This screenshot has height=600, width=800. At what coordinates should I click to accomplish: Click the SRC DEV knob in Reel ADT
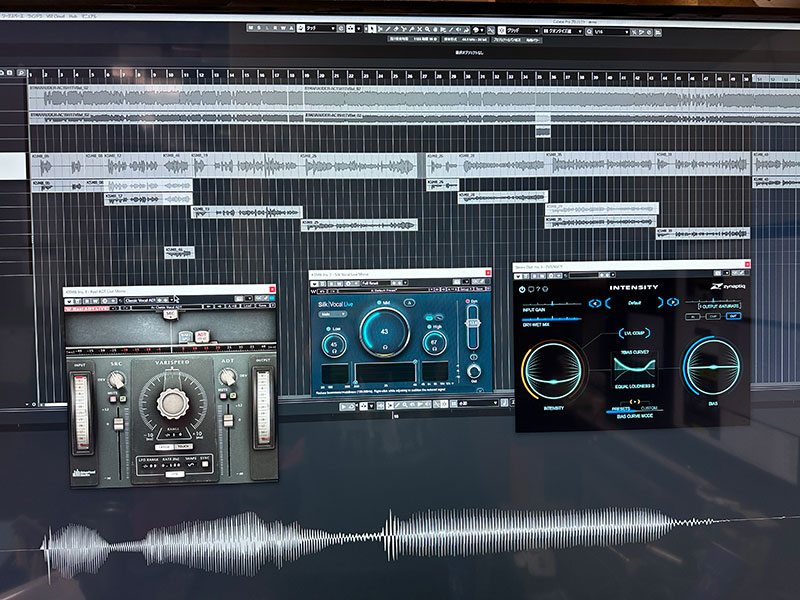click(x=117, y=379)
